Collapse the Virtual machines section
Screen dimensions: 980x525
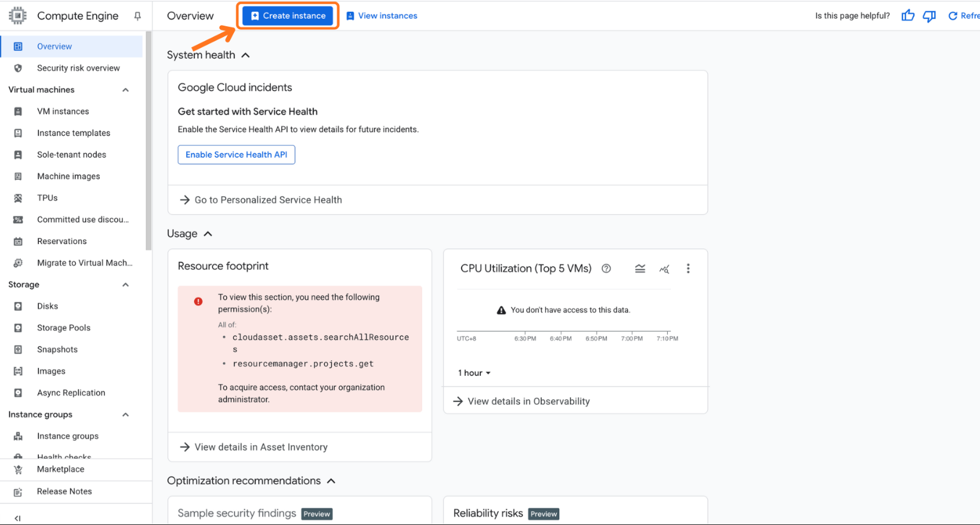click(x=125, y=90)
